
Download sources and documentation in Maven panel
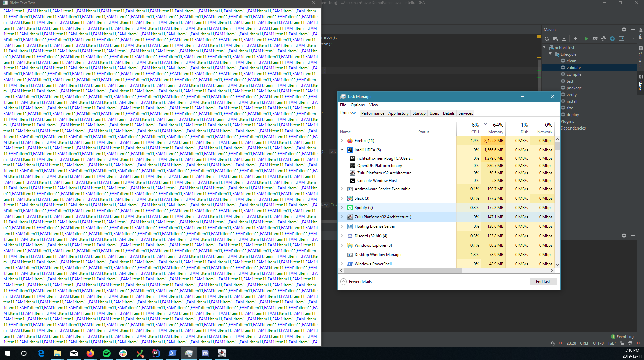tap(564, 39)
